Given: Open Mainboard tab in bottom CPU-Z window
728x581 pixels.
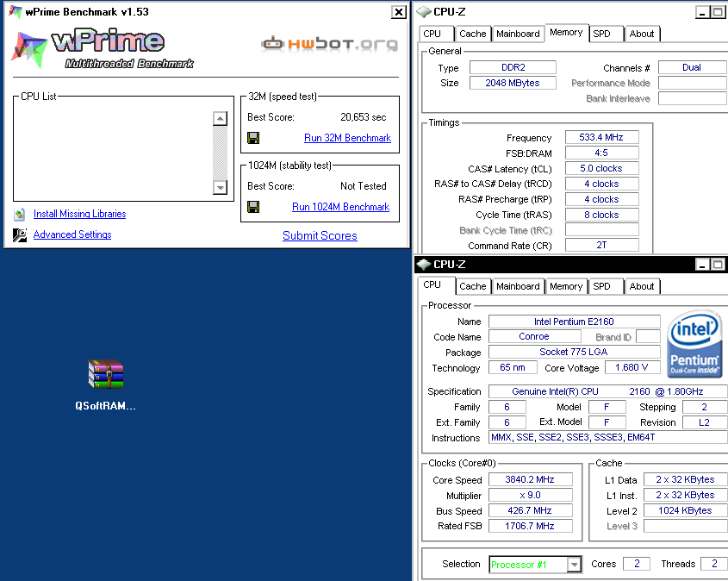Looking at the screenshot, I should [x=518, y=286].
